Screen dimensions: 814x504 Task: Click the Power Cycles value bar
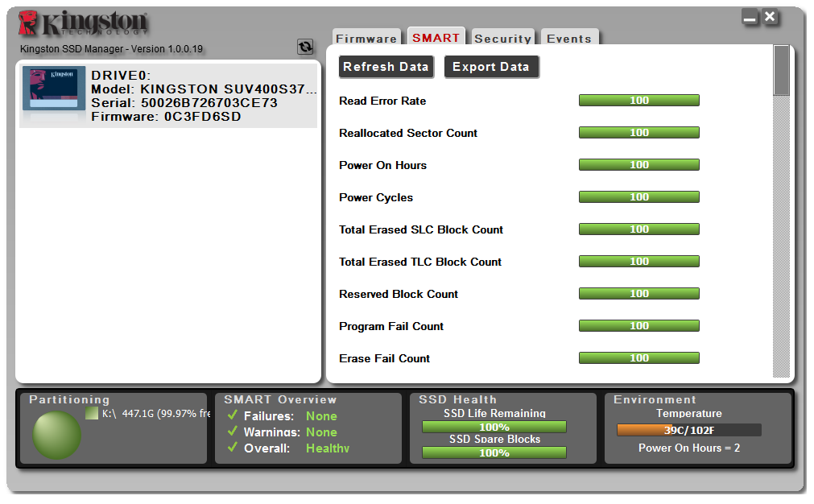pos(639,196)
